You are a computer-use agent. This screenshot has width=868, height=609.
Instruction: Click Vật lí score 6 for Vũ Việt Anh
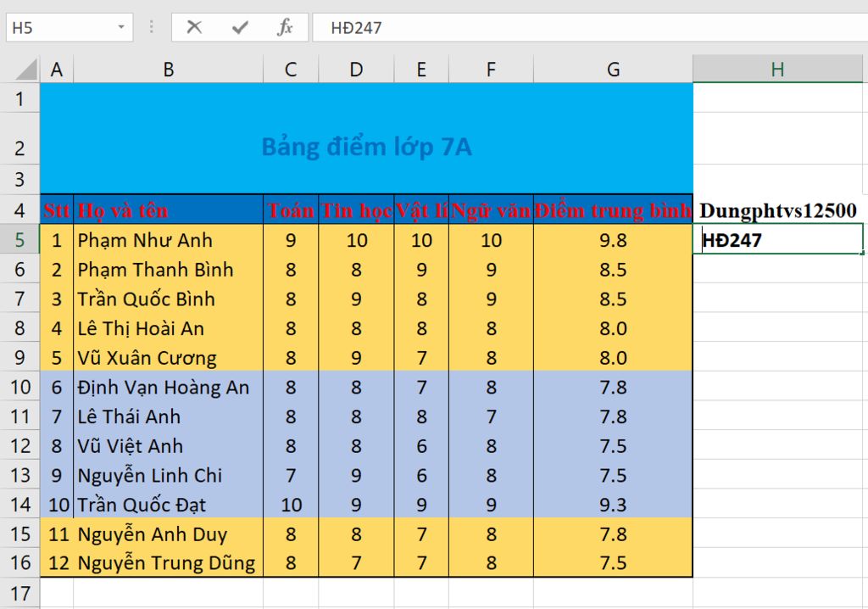coord(421,445)
